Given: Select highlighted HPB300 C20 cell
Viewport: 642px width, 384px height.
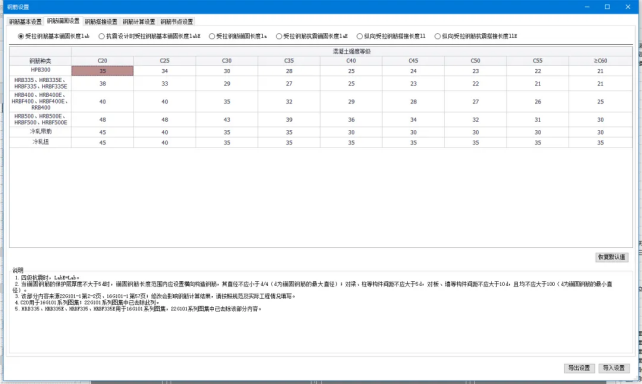Looking at the screenshot, I should pyautogui.click(x=102, y=71).
